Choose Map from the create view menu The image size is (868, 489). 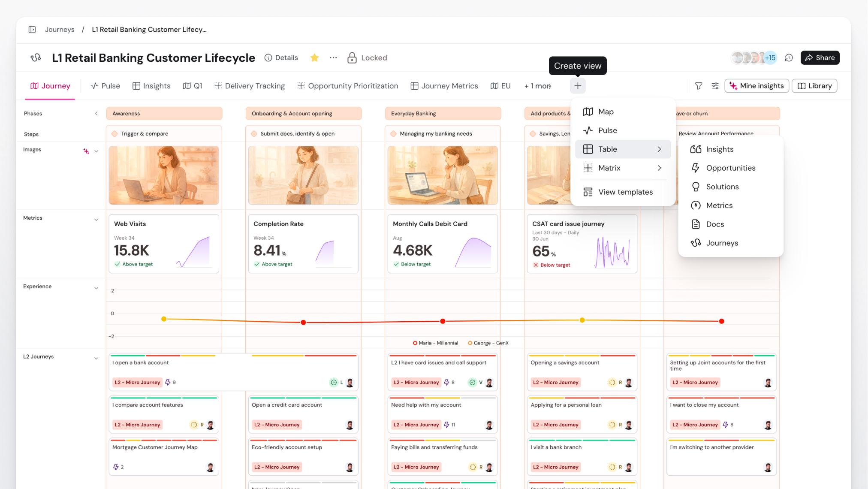coord(623,112)
